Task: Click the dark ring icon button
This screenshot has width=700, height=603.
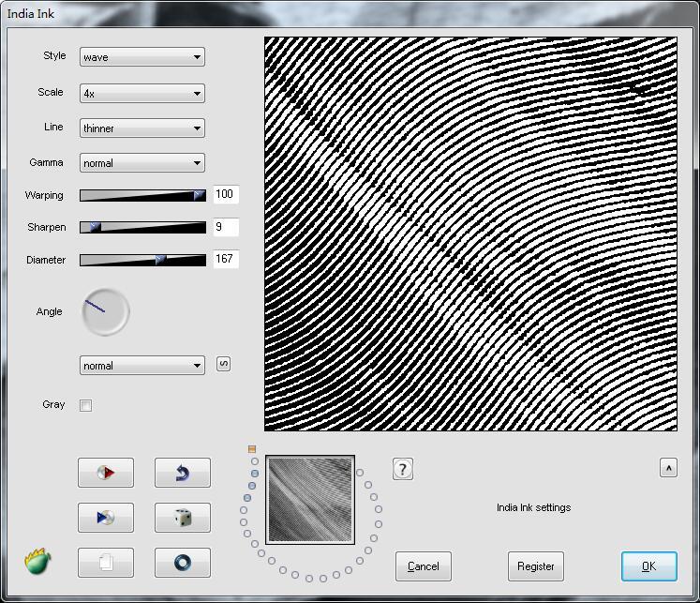Action: (182, 563)
